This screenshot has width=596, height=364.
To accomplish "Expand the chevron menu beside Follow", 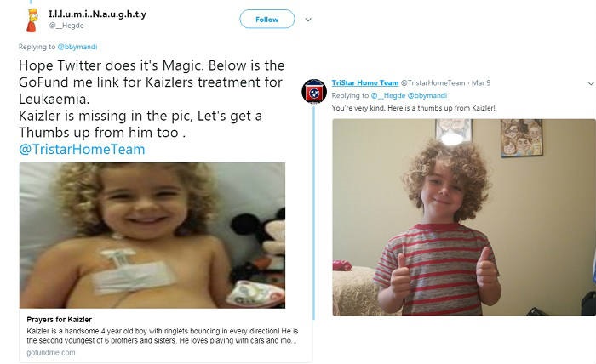I will coord(308,19).
